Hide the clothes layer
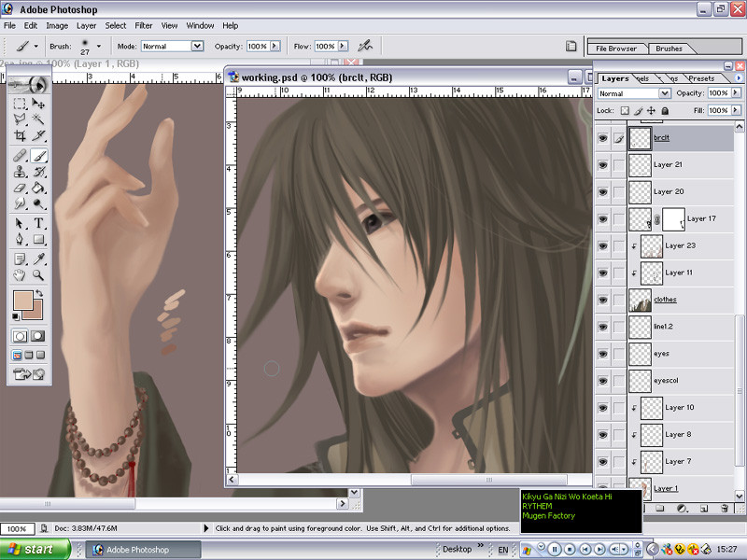The height and width of the screenshot is (560, 747). click(x=602, y=300)
